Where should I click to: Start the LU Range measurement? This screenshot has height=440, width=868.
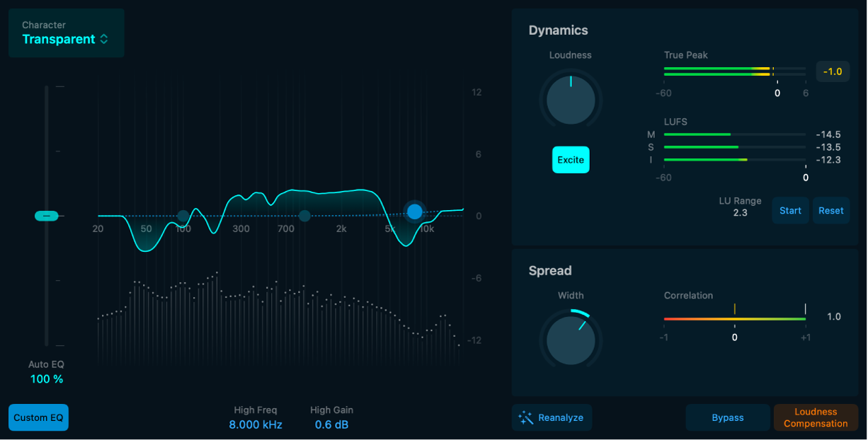[790, 211]
